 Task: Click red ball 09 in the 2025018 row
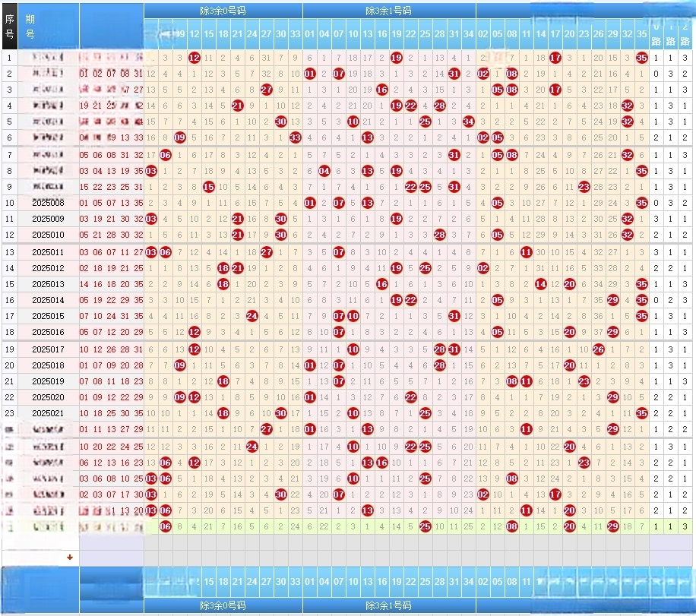180,365
